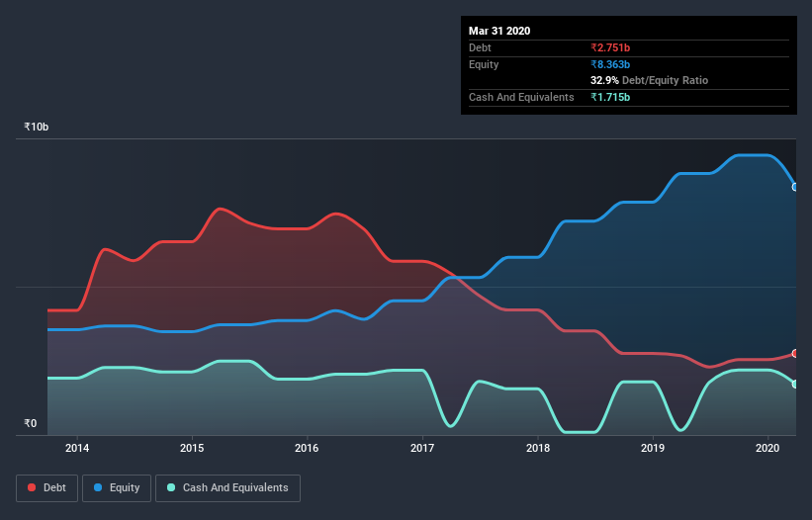This screenshot has width=812, height=520.
Task: Click the ₹8.363b equity value
Action: point(610,64)
